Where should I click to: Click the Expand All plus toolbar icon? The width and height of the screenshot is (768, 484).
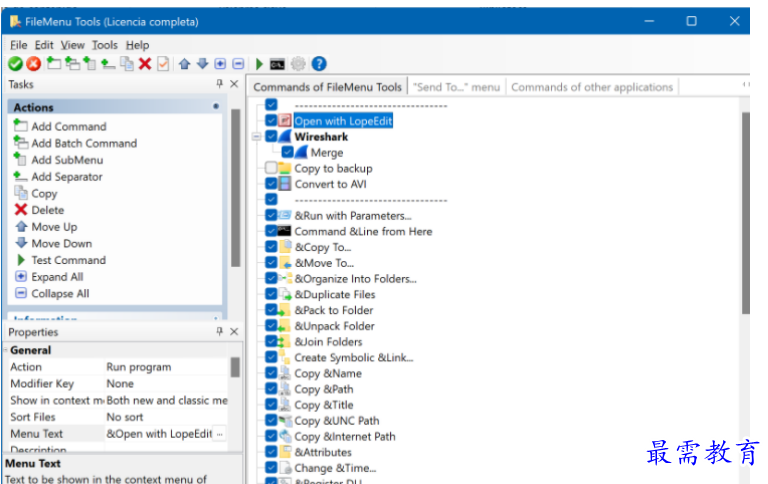tap(220, 64)
